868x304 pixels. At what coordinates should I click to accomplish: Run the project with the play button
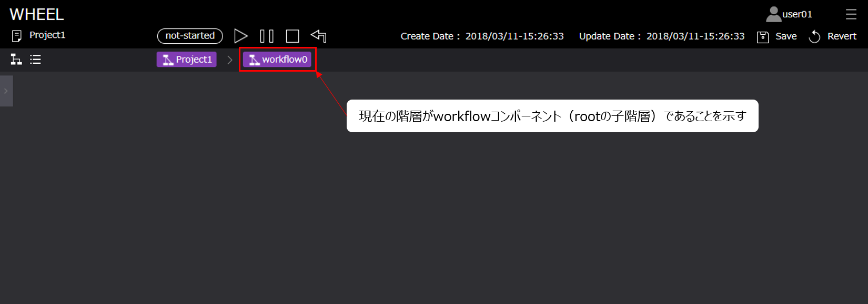coord(240,36)
